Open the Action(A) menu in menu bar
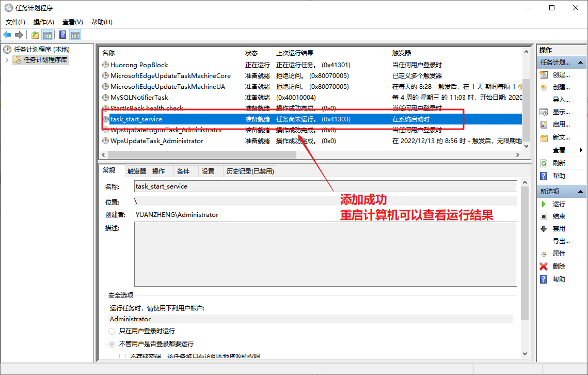Image resolution: width=588 pixels, height=375 pixels. tap(43, 22)
